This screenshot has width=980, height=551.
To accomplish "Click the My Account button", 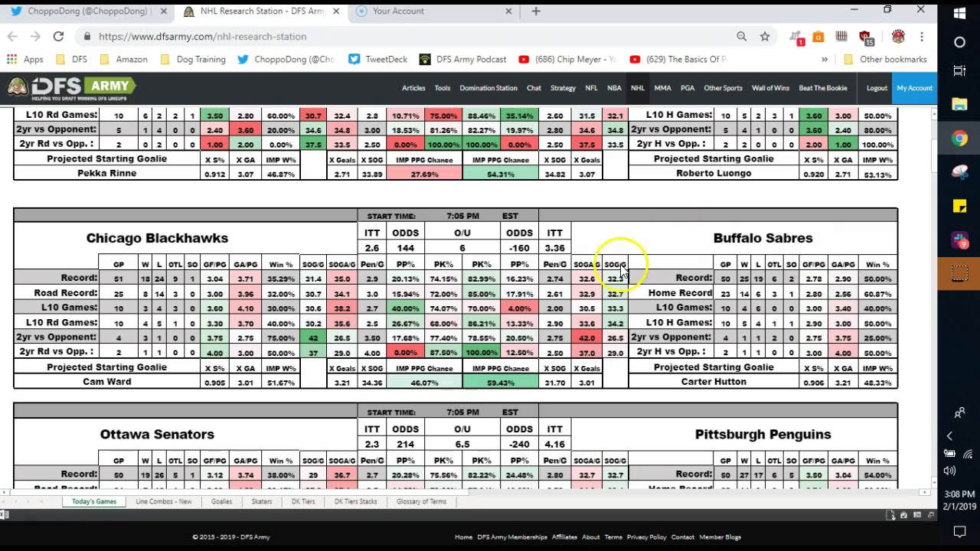I will coord(915,88).
